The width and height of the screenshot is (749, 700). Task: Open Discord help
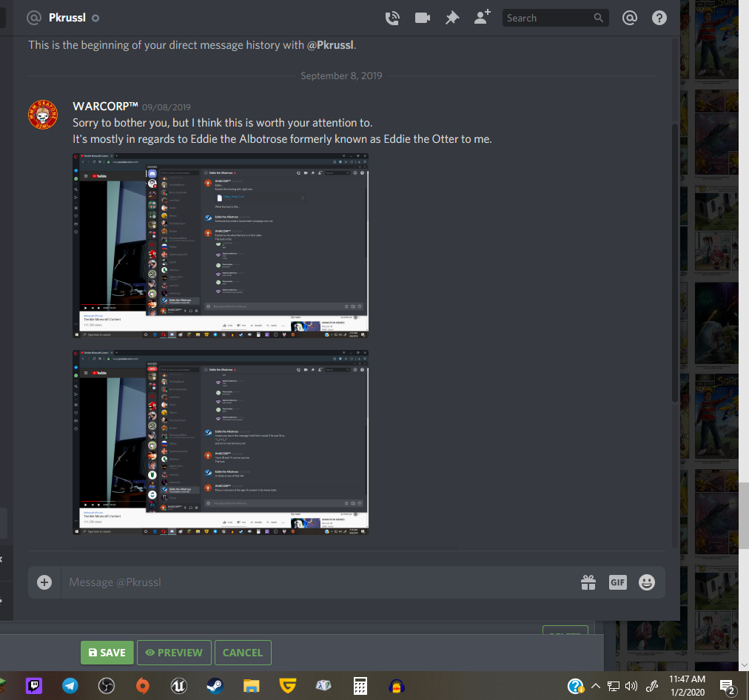(659, 18)
